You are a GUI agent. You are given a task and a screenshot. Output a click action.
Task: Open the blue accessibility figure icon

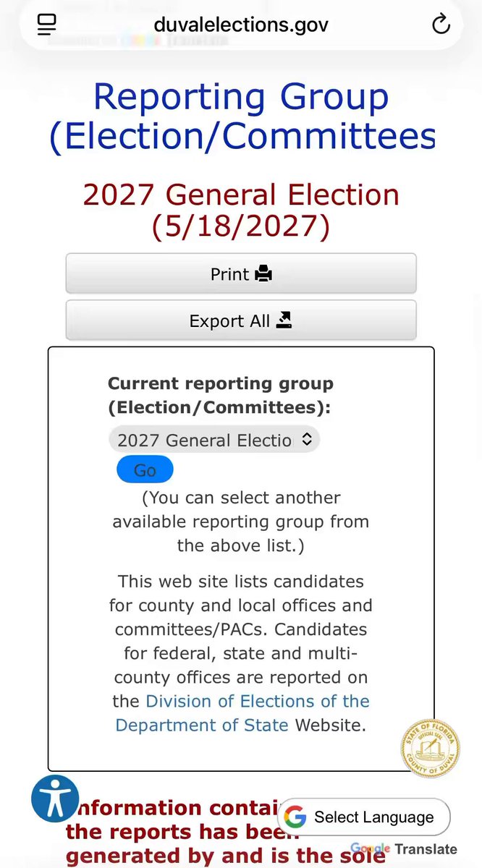click(55, 799)
